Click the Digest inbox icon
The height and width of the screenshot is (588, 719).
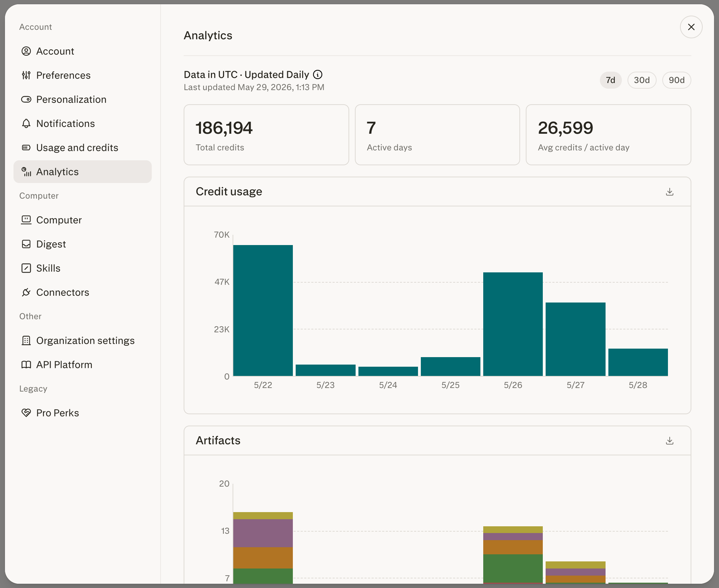tap(26, 244)
